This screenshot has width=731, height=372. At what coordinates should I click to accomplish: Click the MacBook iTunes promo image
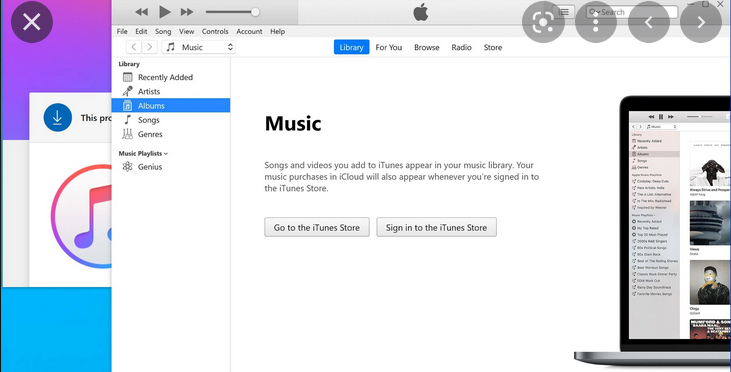pyautogui.click(x=653, y=231)
